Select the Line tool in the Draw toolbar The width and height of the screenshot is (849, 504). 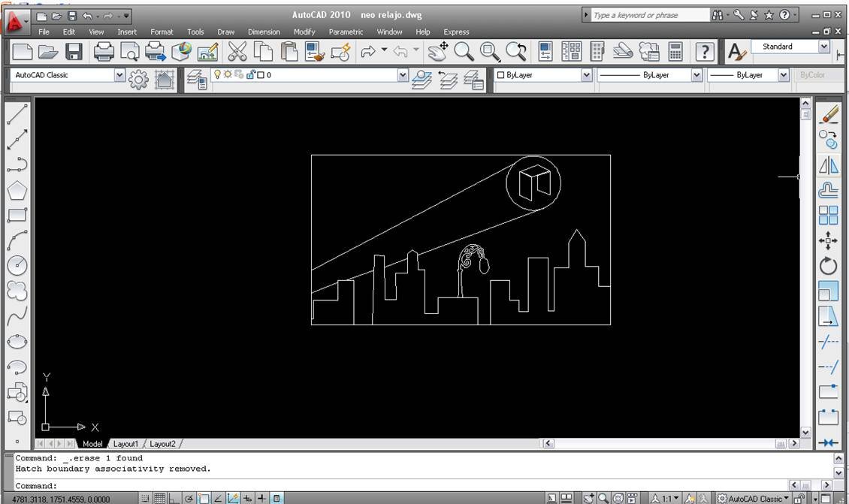tap(17, 114)
